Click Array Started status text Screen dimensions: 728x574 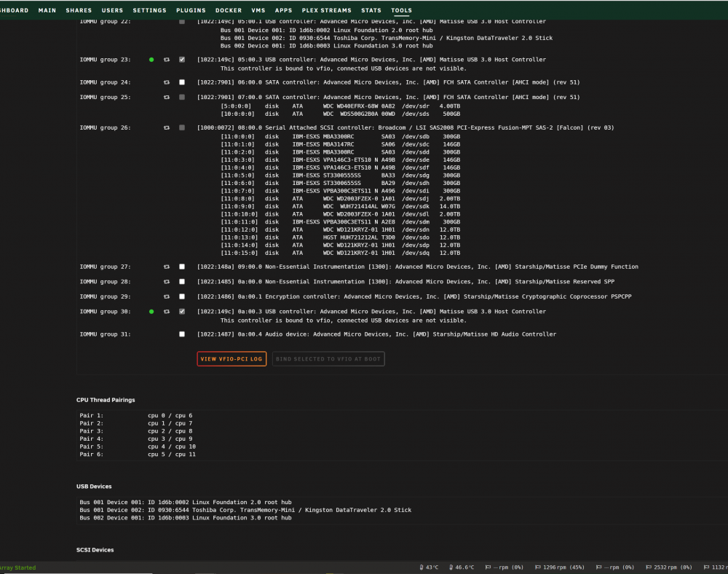[x=17, y=567]
